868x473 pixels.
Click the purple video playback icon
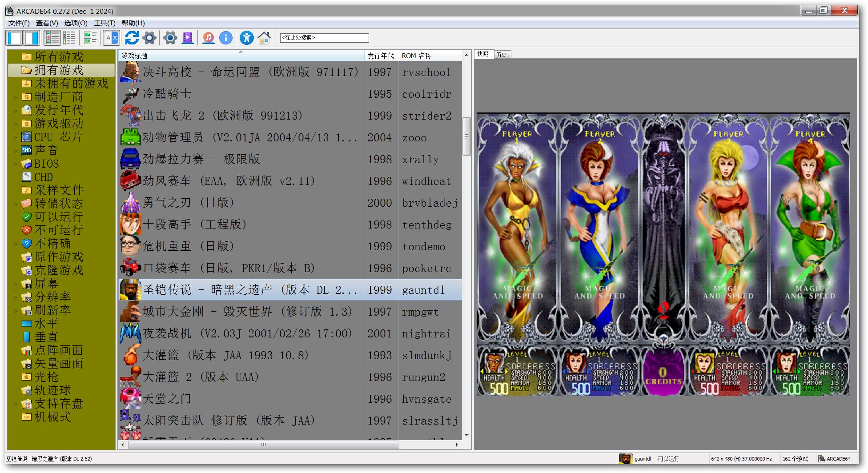pos(188,38)
